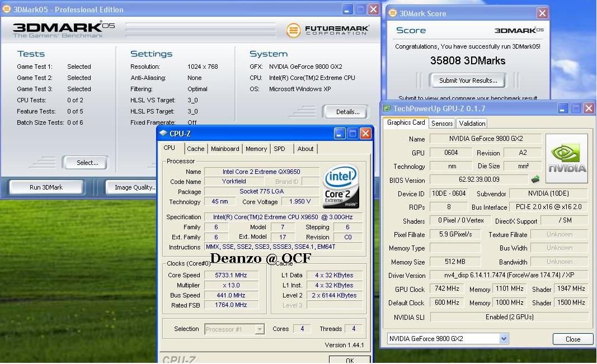Image resolution: width=597 pixels, height=364 pixels.
Task: Click the GPU-Z Name field NVIDIA GeForce 9800 GX2
Action: 486,139
